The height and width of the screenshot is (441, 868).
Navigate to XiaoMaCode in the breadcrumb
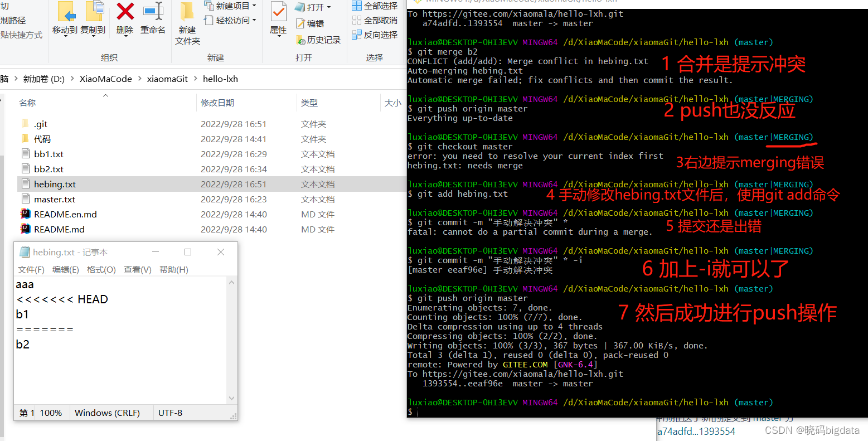pyautogui.click(x=106, y=79)
